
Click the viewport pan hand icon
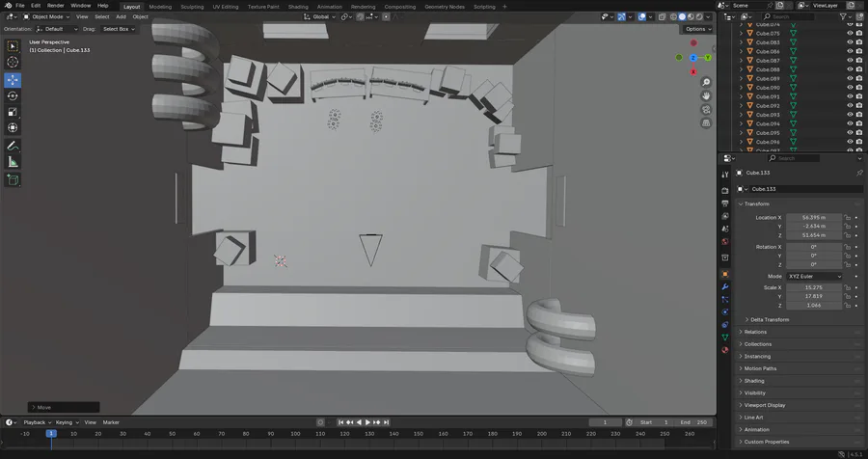point(706,95)
